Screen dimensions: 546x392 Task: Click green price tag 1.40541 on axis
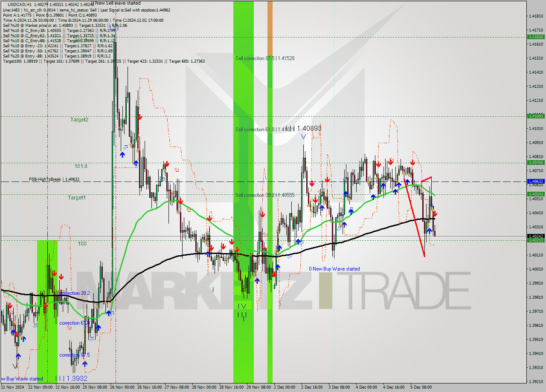click(536, 194)
